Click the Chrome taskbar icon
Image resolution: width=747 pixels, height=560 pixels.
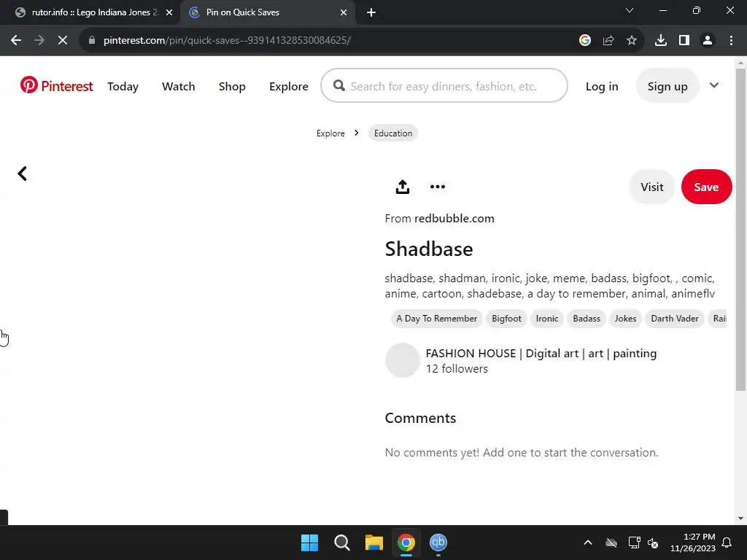[406, 542]
